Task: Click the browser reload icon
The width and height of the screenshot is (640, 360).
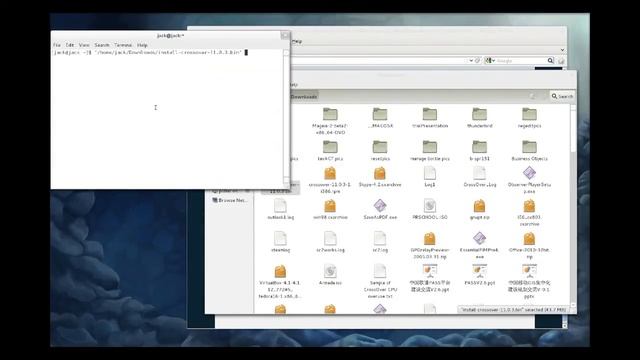Action: pos(477,60)
